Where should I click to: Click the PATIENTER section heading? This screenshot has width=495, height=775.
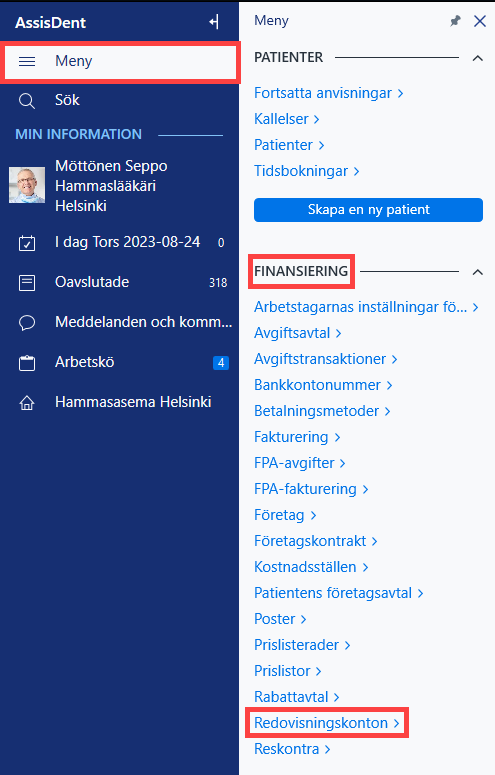(x=288, y=57)
